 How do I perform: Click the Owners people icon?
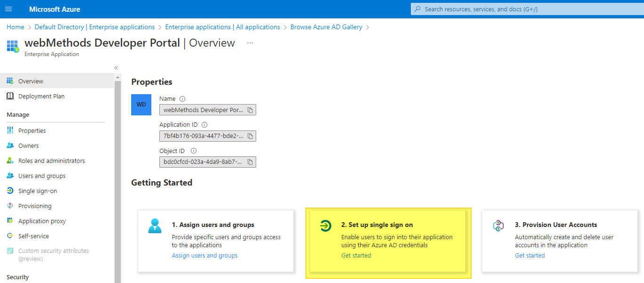[10, 146]
